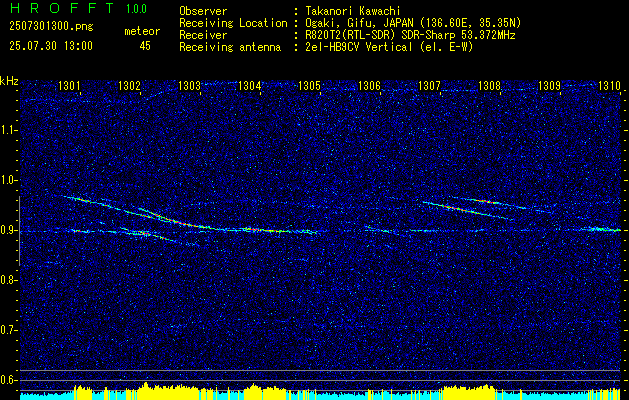Click the Observer label
Viewport: 629px width, 400px height.
tap(203, 11)
